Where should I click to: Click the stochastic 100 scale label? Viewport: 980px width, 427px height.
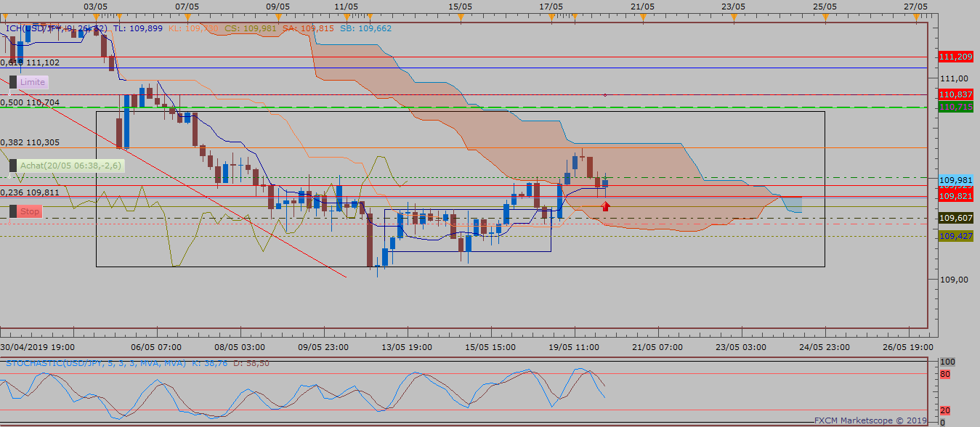click(947, 361)
